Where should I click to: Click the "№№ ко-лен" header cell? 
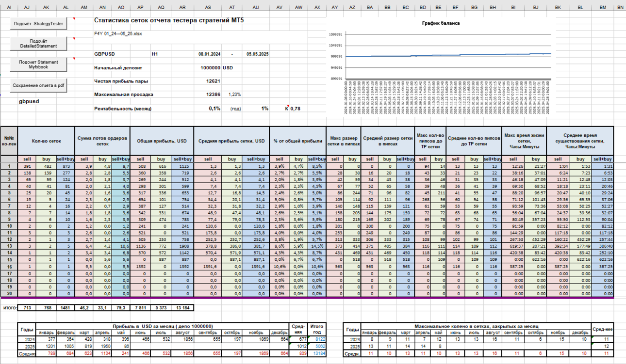9,141
